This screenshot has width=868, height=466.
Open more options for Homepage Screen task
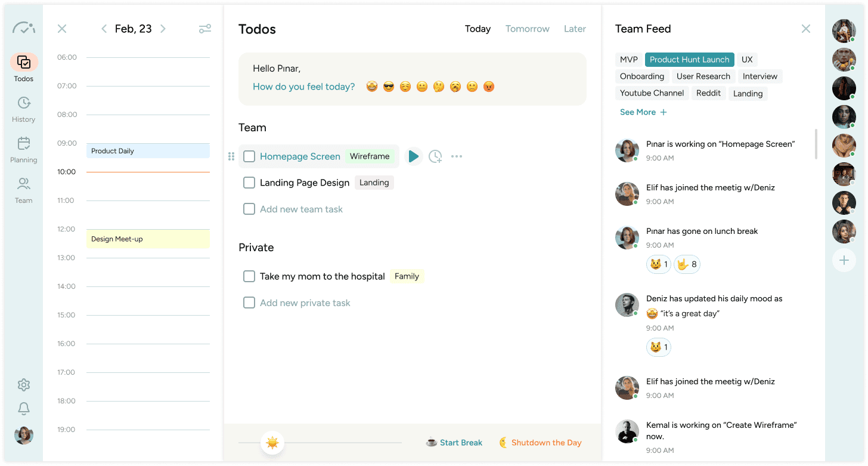(457, 156)
